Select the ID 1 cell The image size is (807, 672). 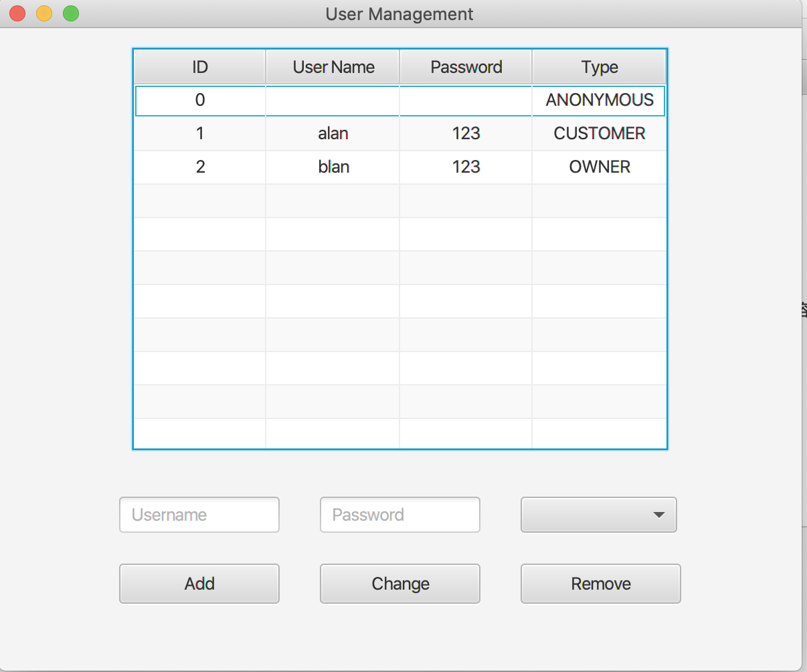[199, 134]
